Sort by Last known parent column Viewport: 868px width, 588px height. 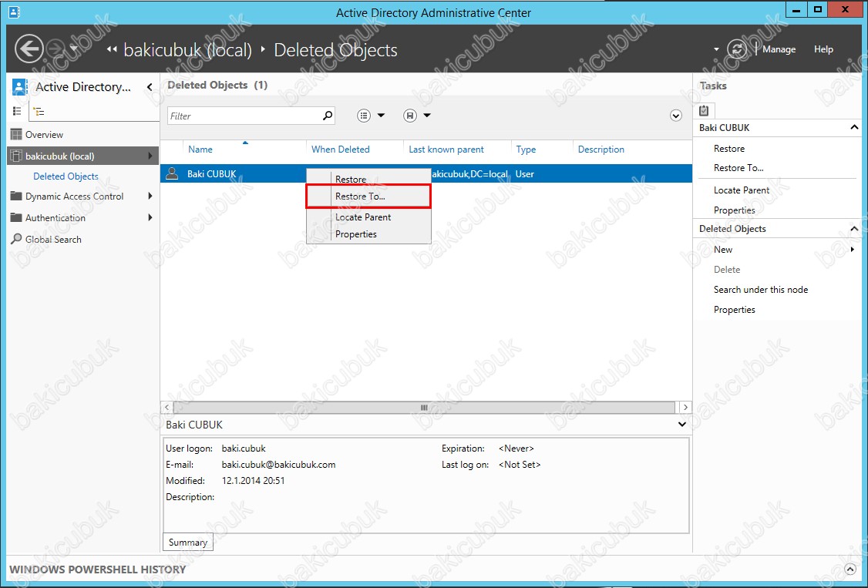pyautogui.click(x=446, y=150)
